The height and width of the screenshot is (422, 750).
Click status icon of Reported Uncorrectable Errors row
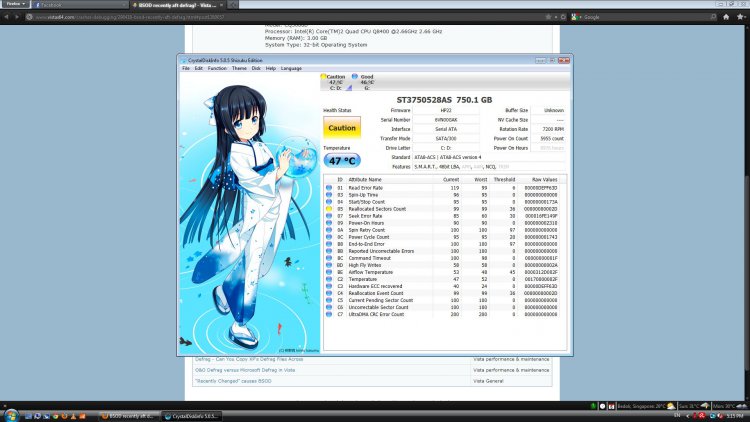(x=329, y=251)
